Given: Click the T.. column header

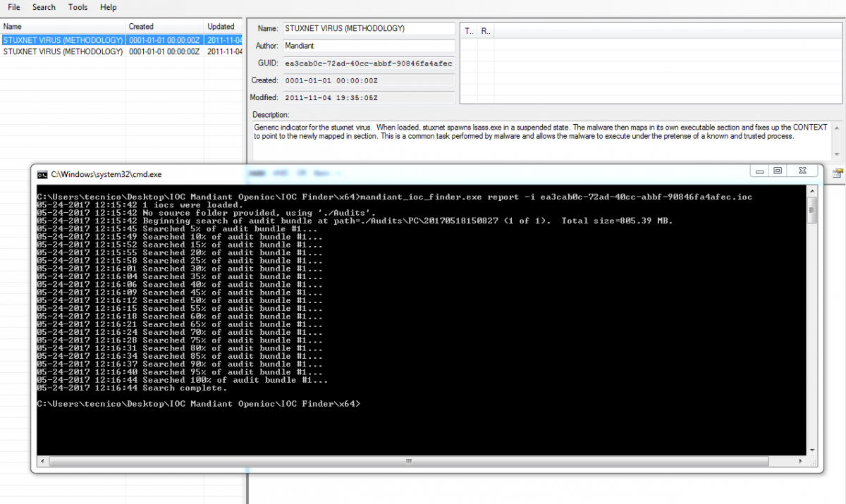Looking at the screenshot, I should click(469, 31).
